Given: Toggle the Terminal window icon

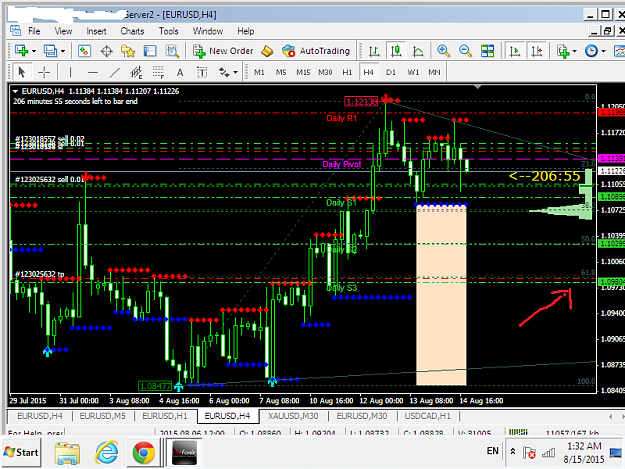Looking at the screenshot, I should coord(150,51).
